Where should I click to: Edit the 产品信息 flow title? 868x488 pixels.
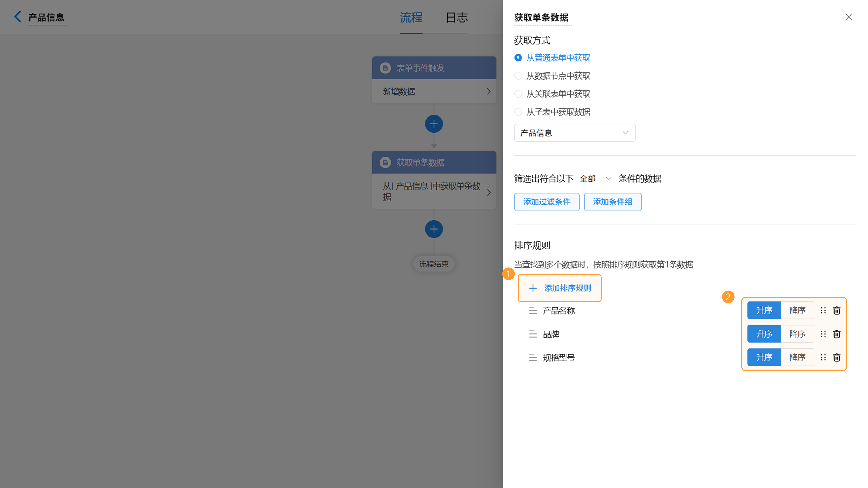coord(46,18)
